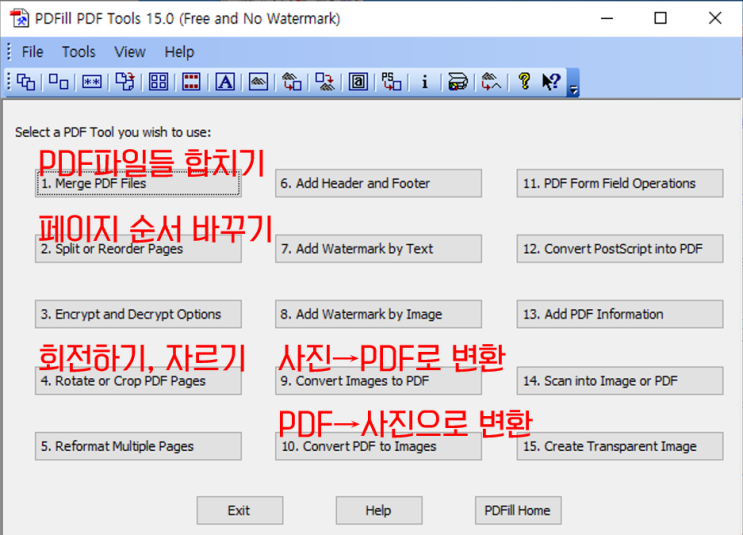Open the Tools menu
This screenshot has height=535, width=743.
click(79, 52)
